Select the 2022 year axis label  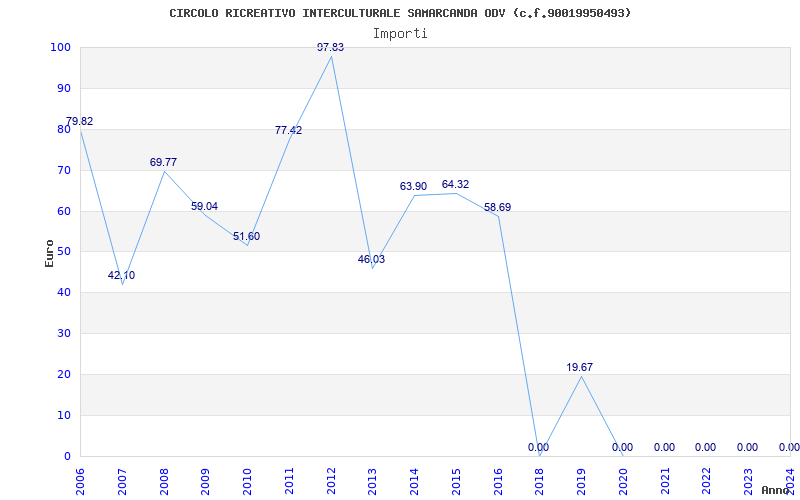(707, 481)
